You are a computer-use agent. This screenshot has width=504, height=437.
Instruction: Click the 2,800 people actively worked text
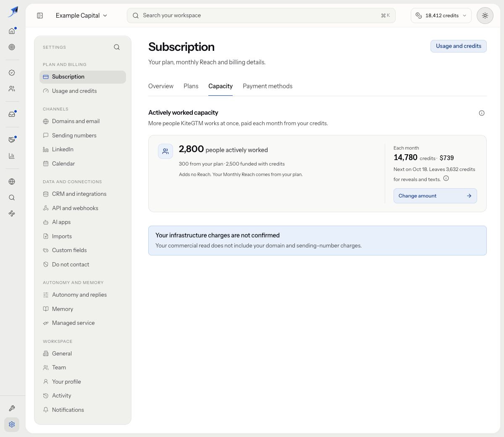(x=223, y=149)
